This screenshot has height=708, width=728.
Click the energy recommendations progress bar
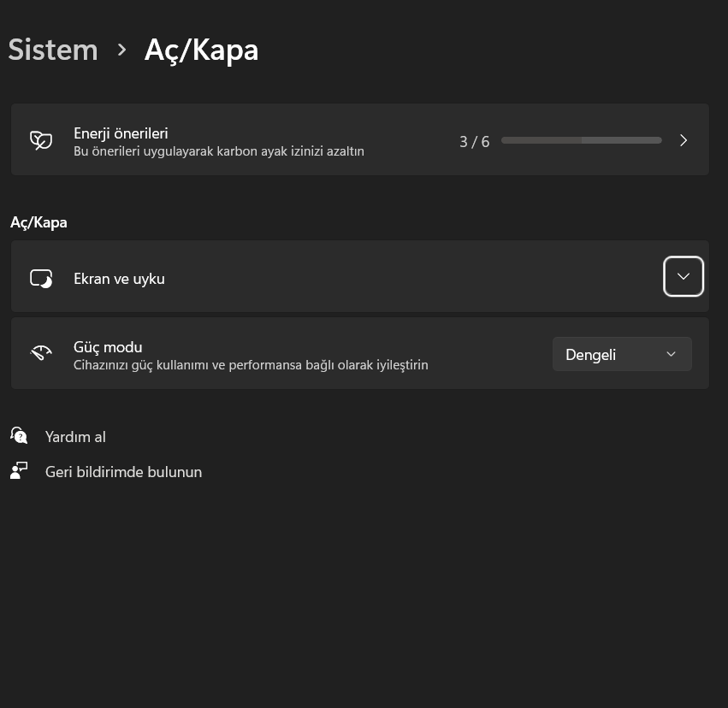581,140
